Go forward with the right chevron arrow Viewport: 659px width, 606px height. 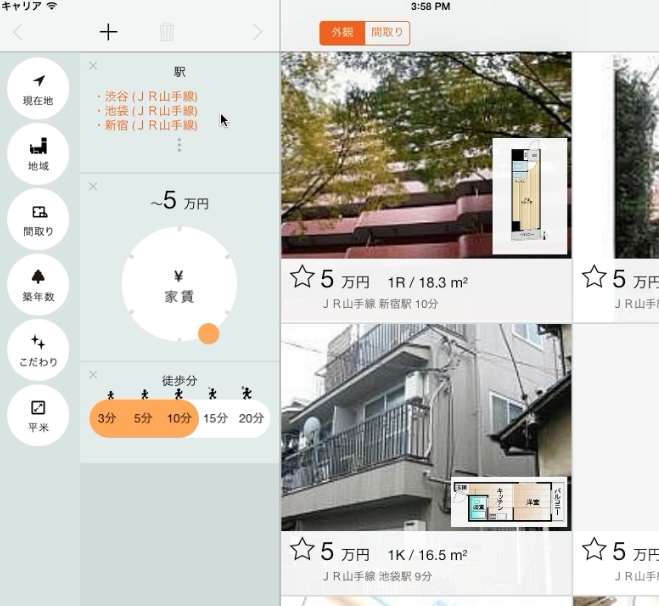(258, 32)
